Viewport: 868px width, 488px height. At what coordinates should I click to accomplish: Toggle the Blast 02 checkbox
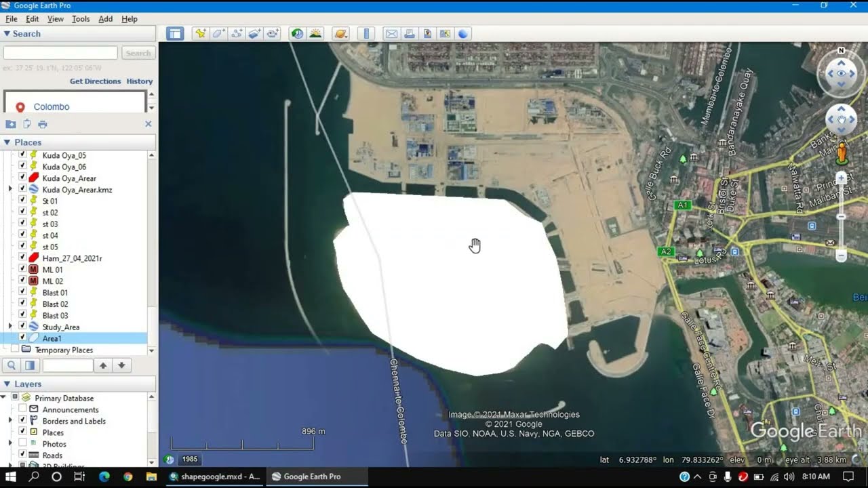click(22, 304)
